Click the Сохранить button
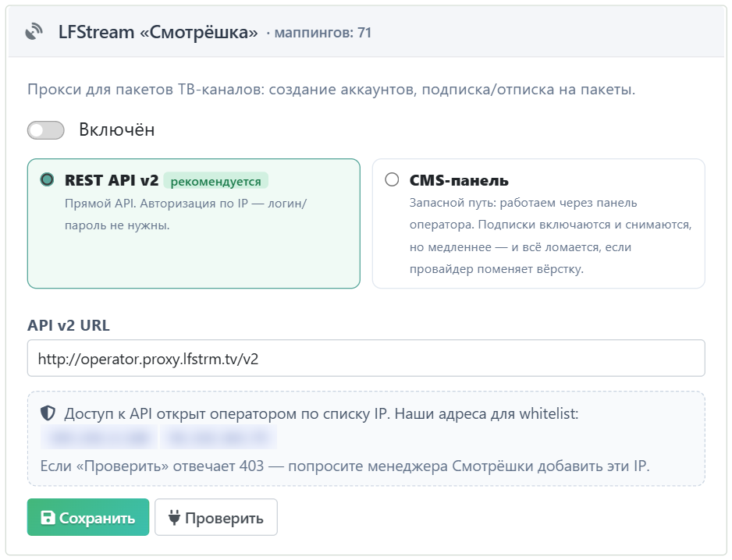 click(88, 517)
